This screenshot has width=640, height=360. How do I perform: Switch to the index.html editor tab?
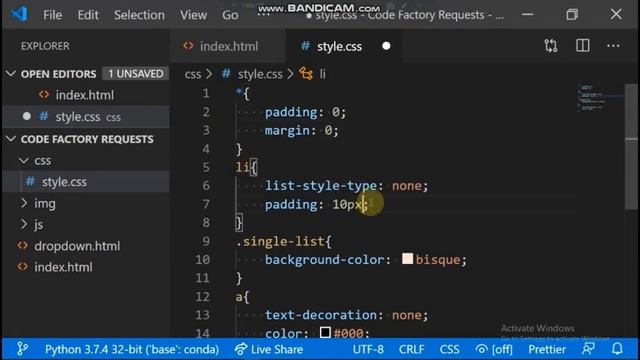pyautogui.click(x=228, y=46)
